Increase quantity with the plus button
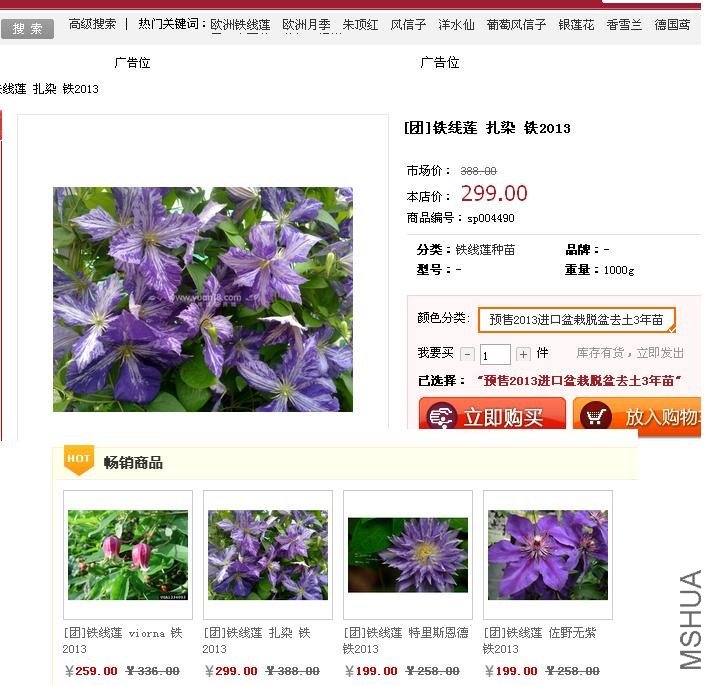Viewport: 713px width, 685px height. pyautogui.click(x=523, y=354)
